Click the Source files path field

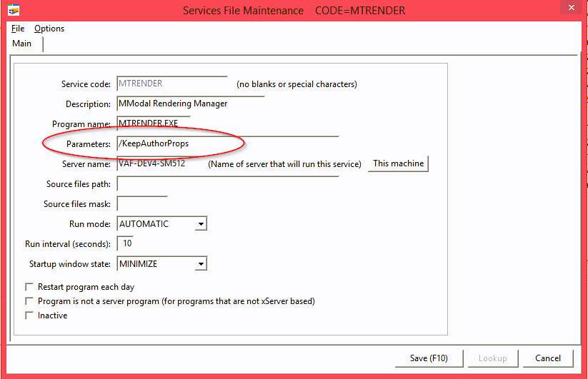coord(226,184)
